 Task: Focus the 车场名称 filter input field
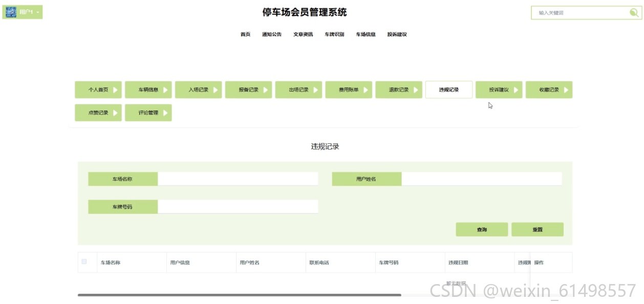[x=238, y=179]
